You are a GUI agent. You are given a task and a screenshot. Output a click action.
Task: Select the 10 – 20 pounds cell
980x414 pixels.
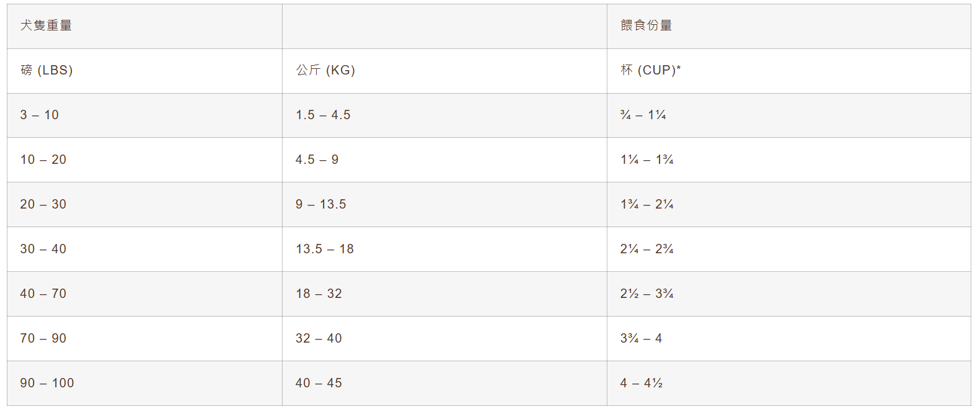43,160
